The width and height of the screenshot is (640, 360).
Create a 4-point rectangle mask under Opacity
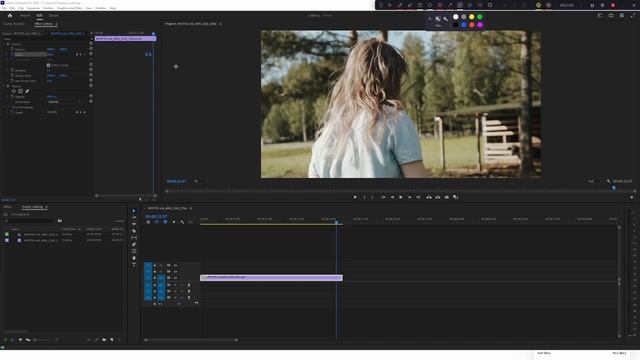[x=20, y=91]
